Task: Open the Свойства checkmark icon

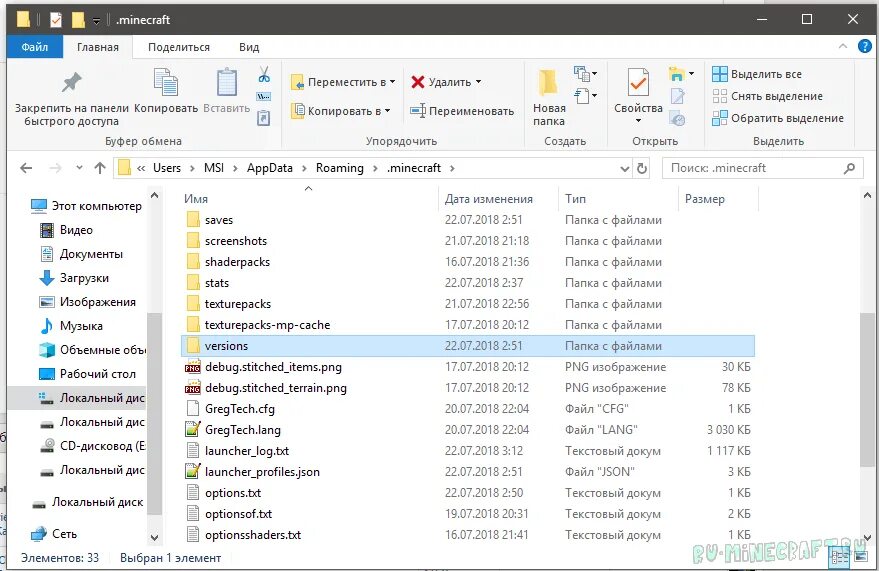Action: tap(638, 82)
